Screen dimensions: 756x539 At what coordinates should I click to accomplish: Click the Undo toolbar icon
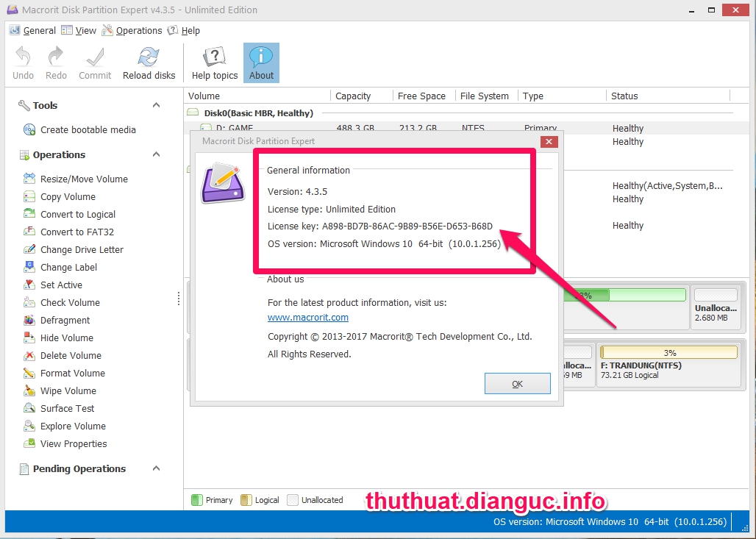coord(23,57)
